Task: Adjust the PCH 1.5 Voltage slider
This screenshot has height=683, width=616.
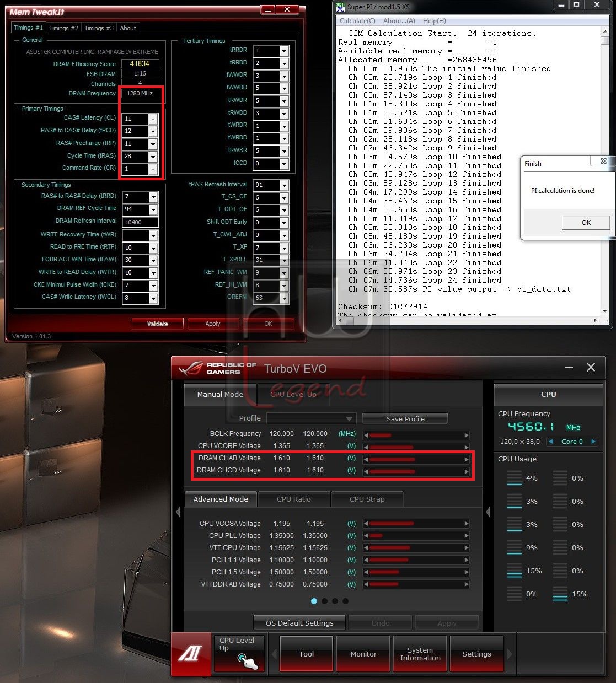Action: pos(416,572)
